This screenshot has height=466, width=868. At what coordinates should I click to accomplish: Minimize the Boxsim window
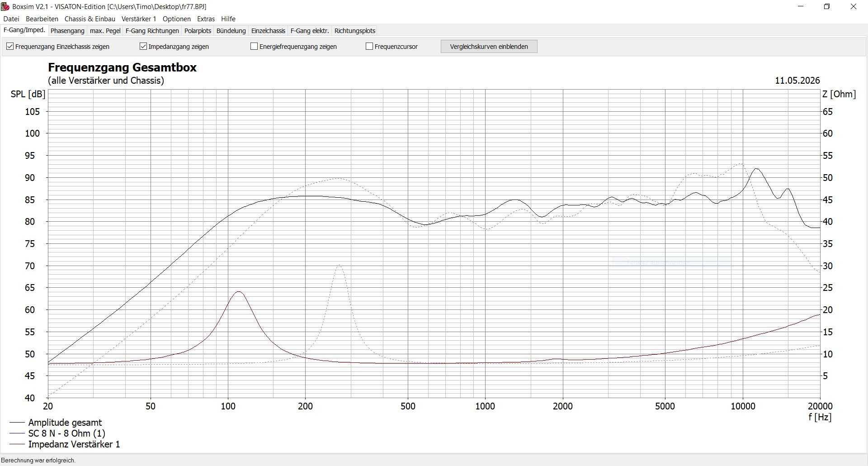(801, 6)
